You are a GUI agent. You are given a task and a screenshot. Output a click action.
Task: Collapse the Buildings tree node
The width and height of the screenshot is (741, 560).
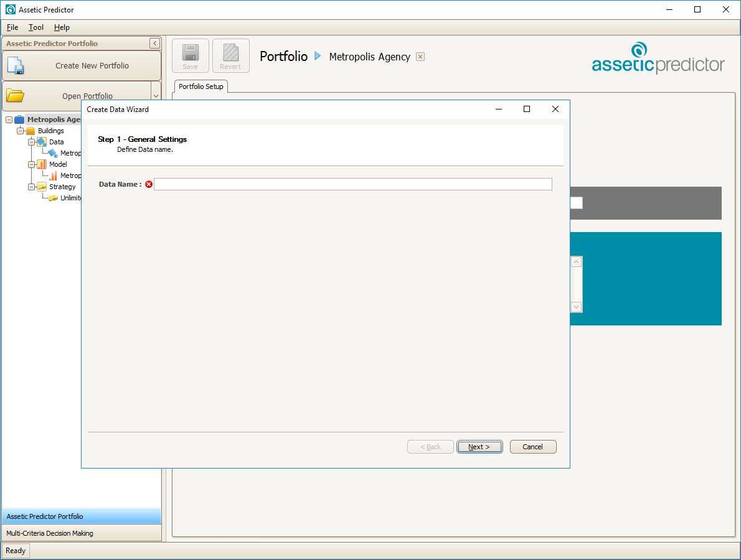21,131
